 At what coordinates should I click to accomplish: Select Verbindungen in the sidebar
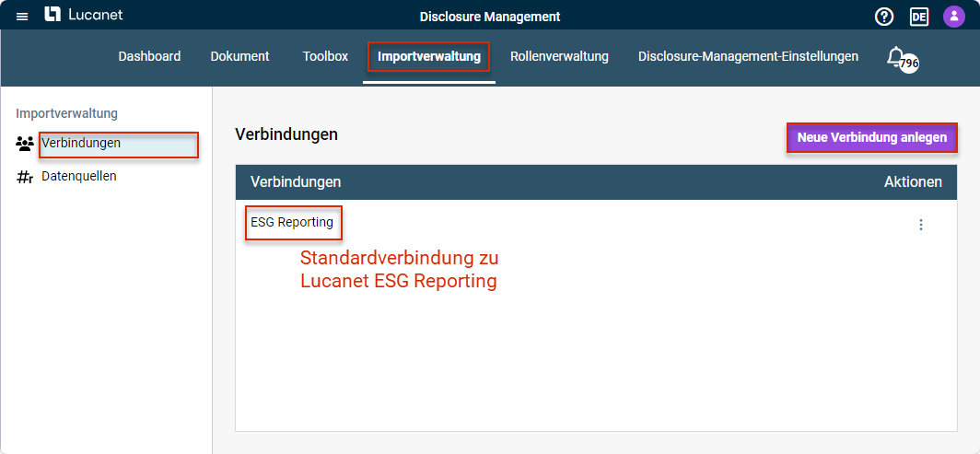pyautogui.click(x=118, y=145)
